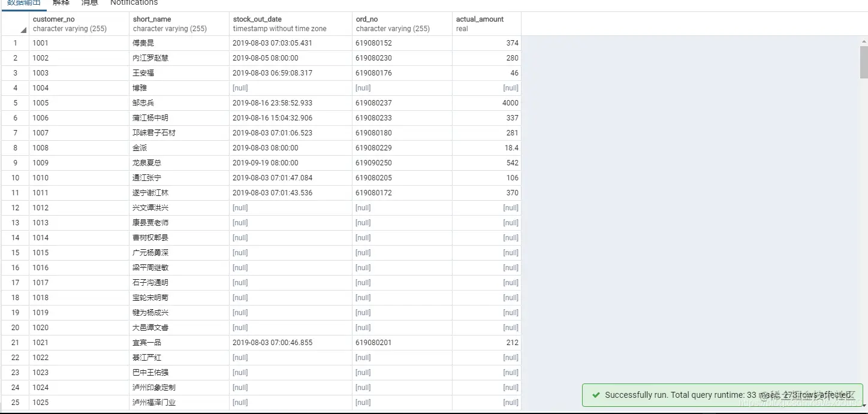
Task: Click short_name cell 邛崃君子石材
Action: pos(179,133)
